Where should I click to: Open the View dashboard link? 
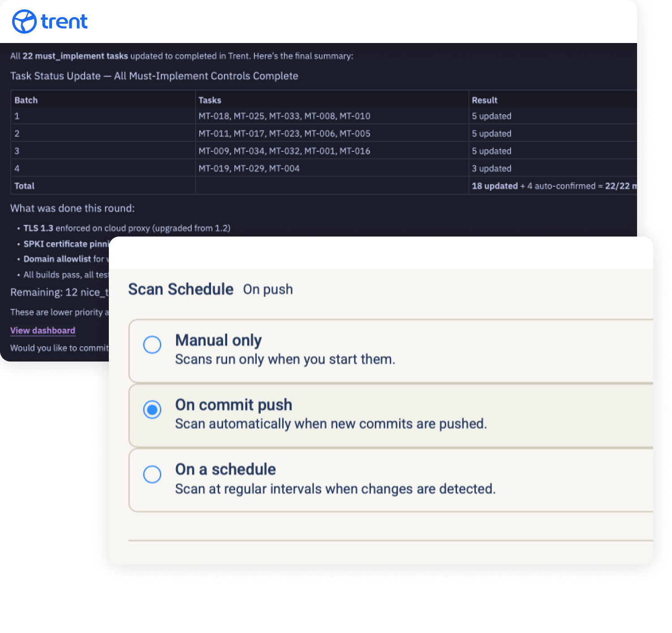point(43,330)
